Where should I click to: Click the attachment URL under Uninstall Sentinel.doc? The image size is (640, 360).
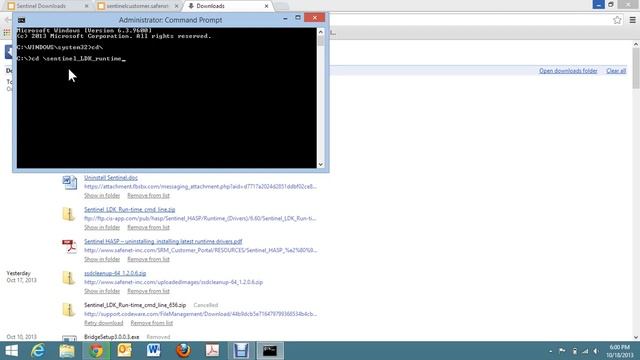pos(200,187)
